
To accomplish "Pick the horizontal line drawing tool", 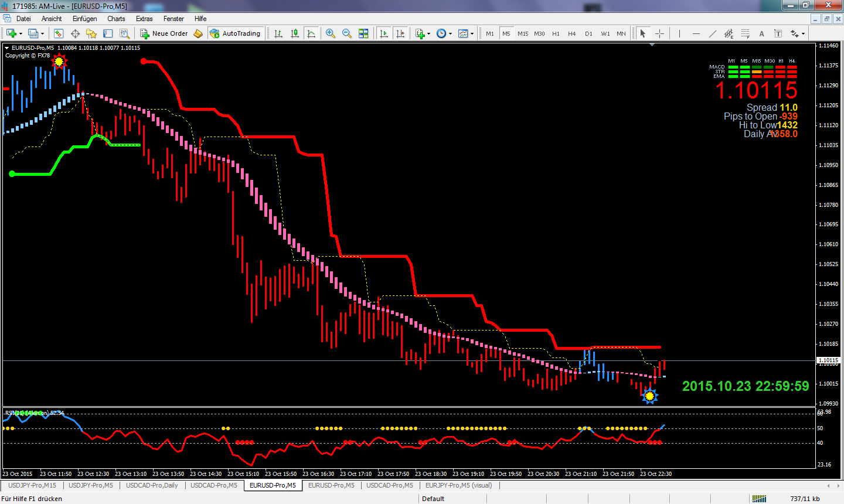I will click(696, 33).
